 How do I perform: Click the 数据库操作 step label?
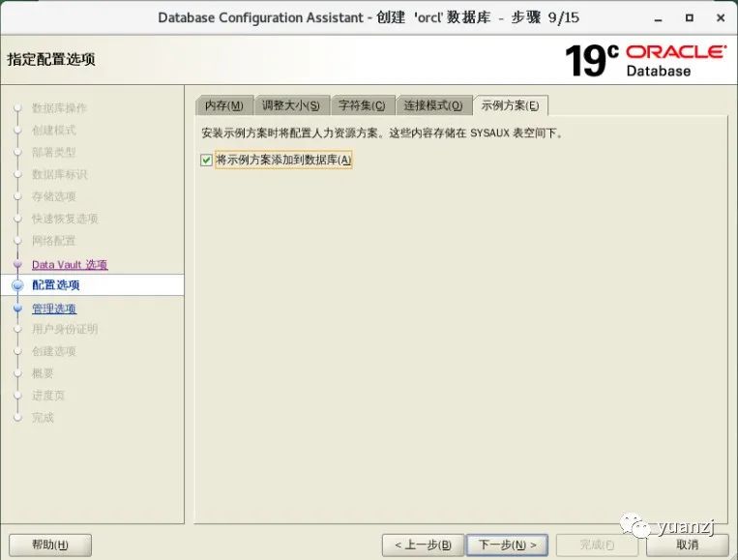[59, 108]
